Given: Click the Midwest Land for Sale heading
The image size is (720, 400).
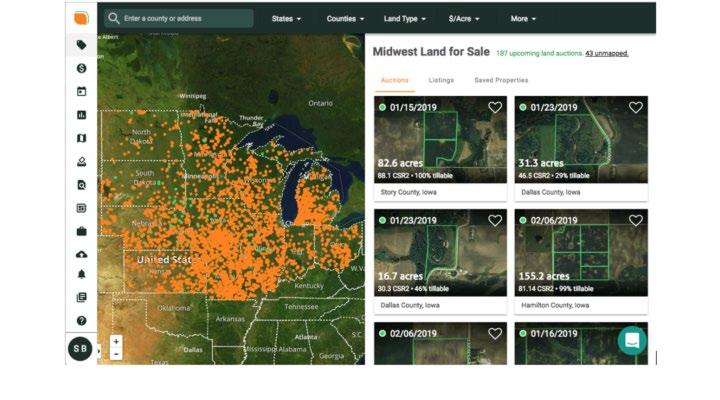Looking at the screenshot, I should pos(431,51).
